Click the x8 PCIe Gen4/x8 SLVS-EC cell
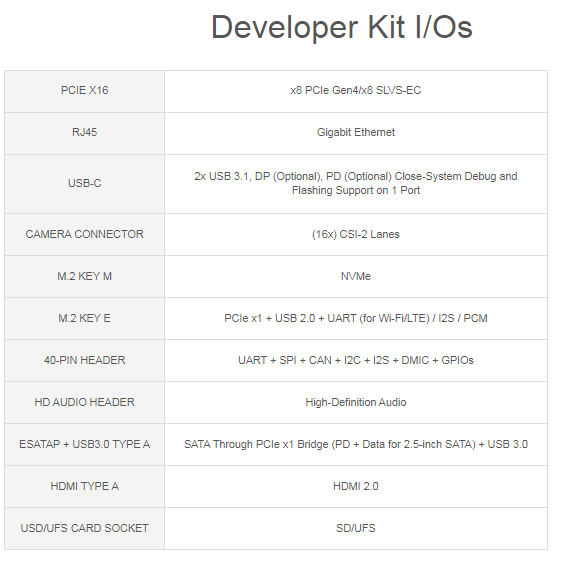The height and width of the screenshot is (566, 572). [x=356, y=90]
